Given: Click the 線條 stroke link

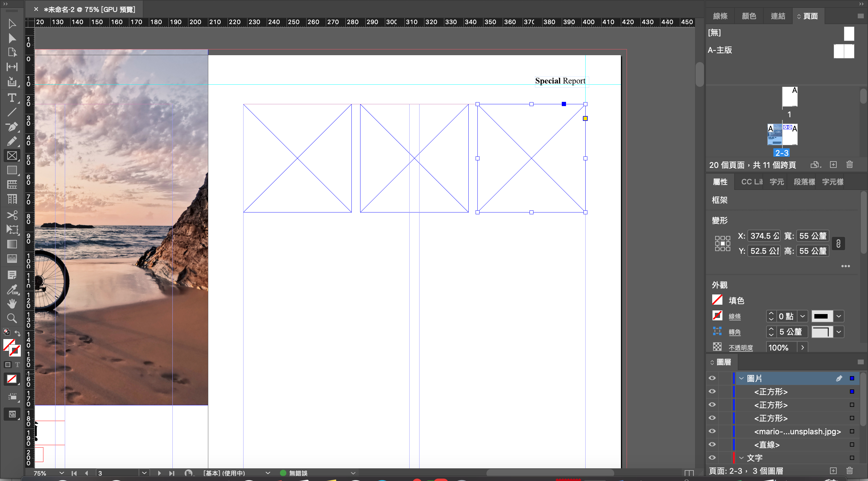Looking at the screenshot, I should point(734,316).
